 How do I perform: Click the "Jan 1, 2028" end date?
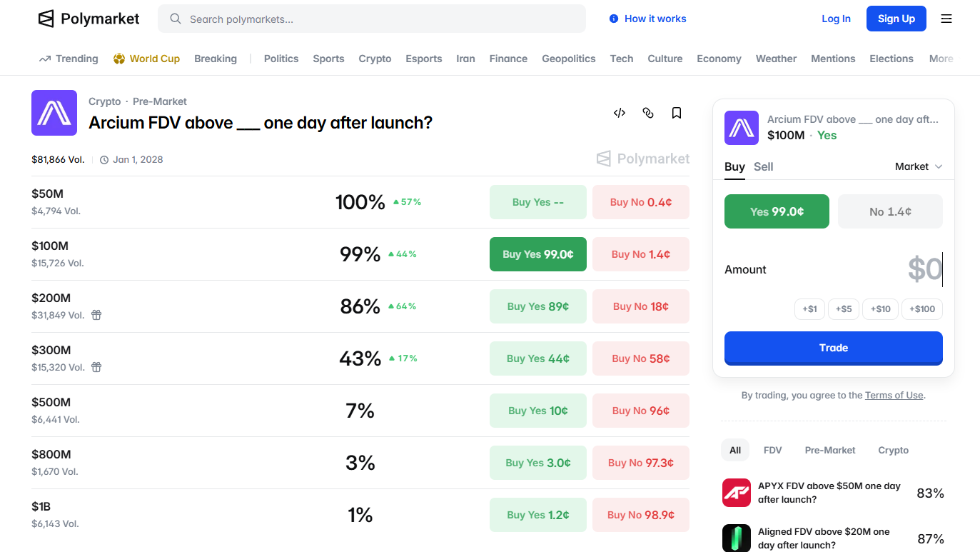pyautogui.click(x=138, y=159)
